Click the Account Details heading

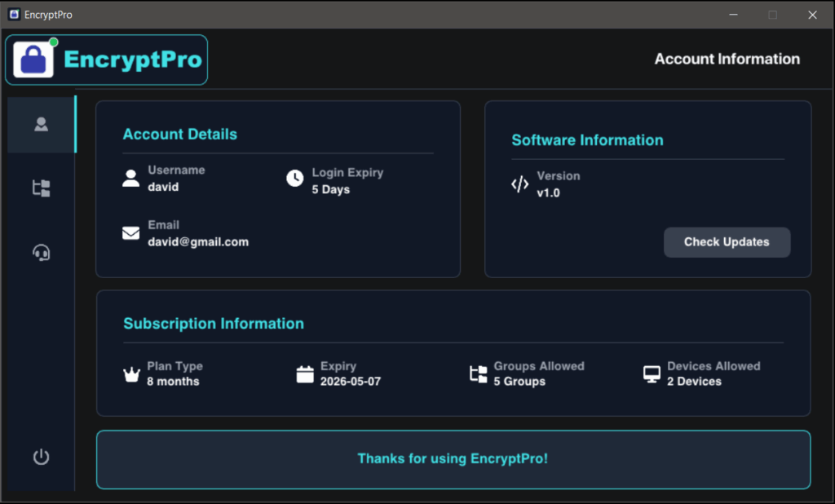(179, 134)
